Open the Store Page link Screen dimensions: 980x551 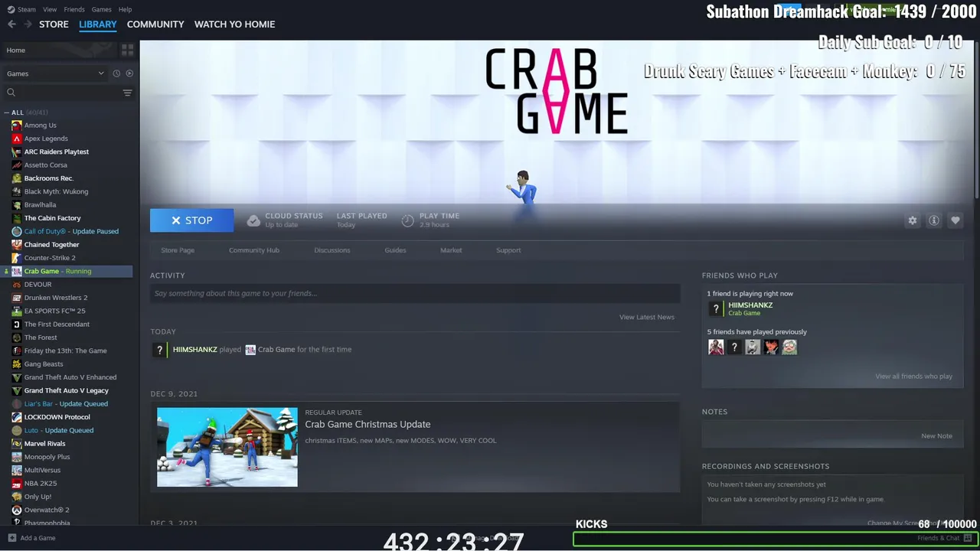[178, 250]
